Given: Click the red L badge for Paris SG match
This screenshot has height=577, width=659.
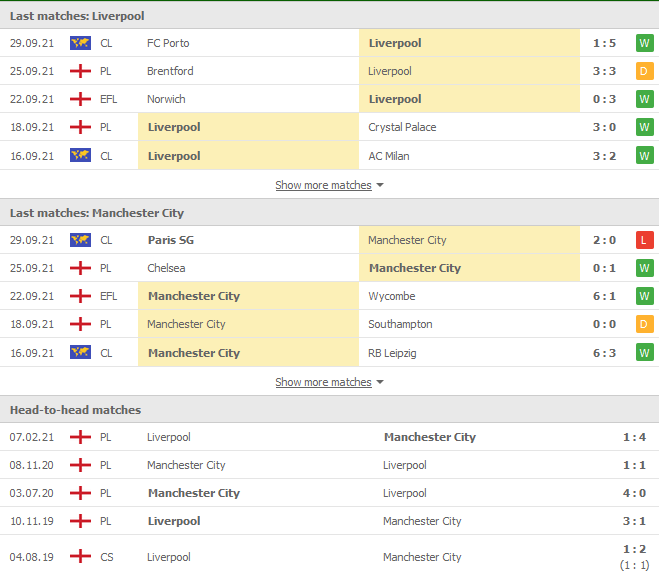Looking at the screenshot, I should (644, 240).
